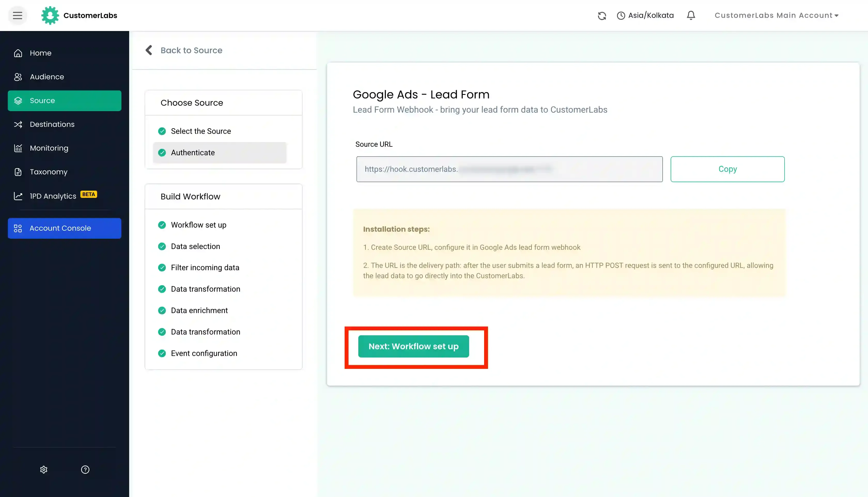Click the Account Console grid icon
Screen dimensions: 868x497
click(18, 228)
